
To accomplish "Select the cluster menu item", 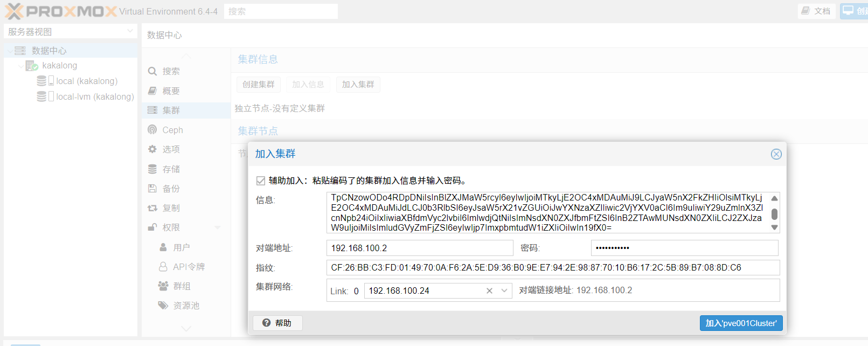I will pos(171,110).
